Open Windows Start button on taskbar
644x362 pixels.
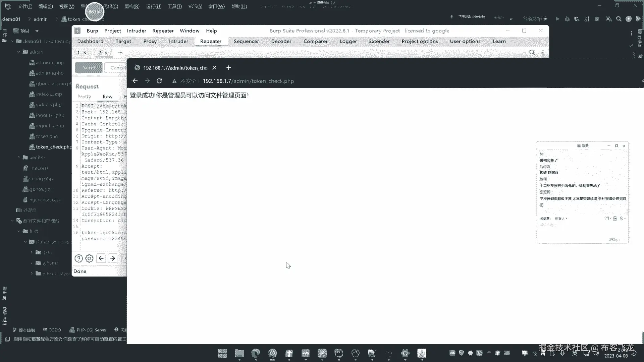click(x=222, y=353)
